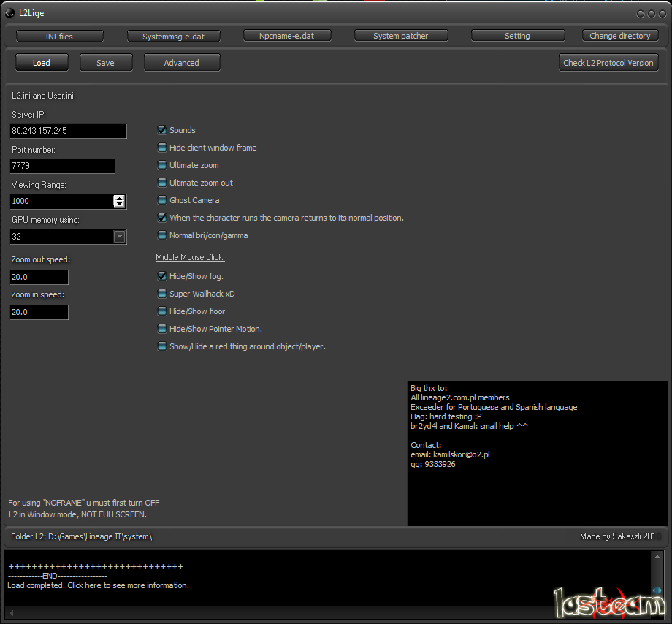Screen dimensions: 672x624
Task: Click the Viewing Range spinner arrows
Action: [120, 201]
